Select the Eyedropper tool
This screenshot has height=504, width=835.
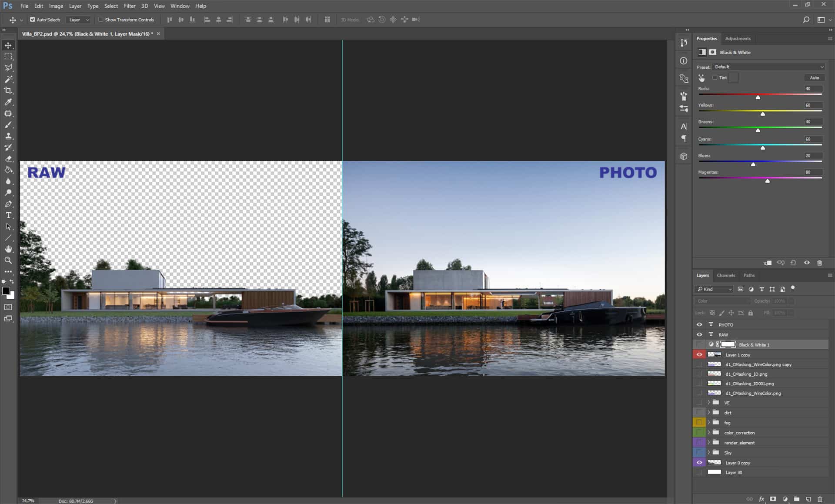[8, 102]
